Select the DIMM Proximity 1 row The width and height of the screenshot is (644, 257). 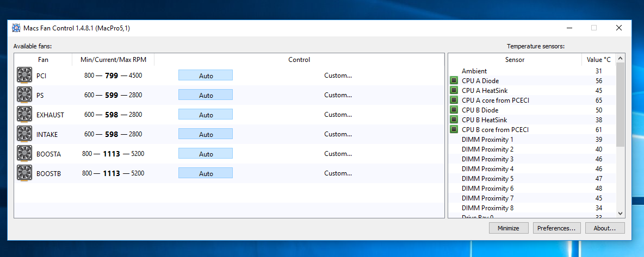tap(532, 140)
